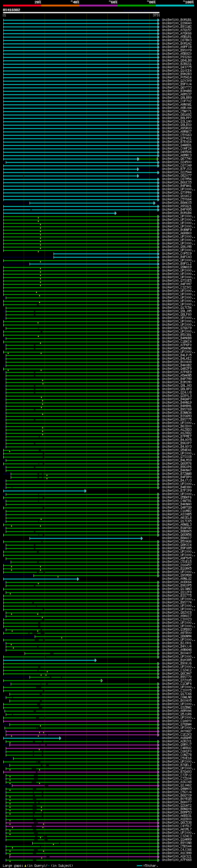Open hit UniRef100_B9I1W2
This screenshot has width=197, height=868.
176,26
